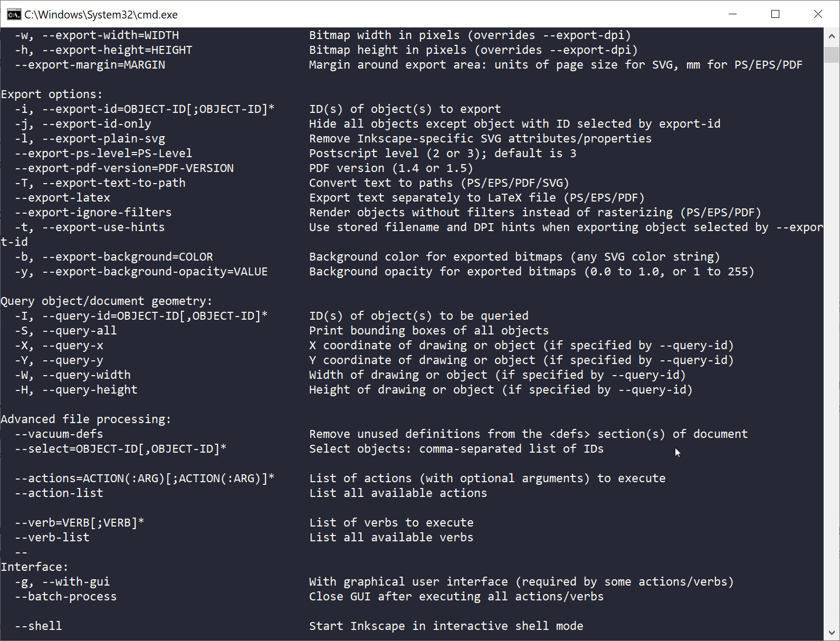Select the "Export options:" heading
840x641 pixels.
[52, 94]
